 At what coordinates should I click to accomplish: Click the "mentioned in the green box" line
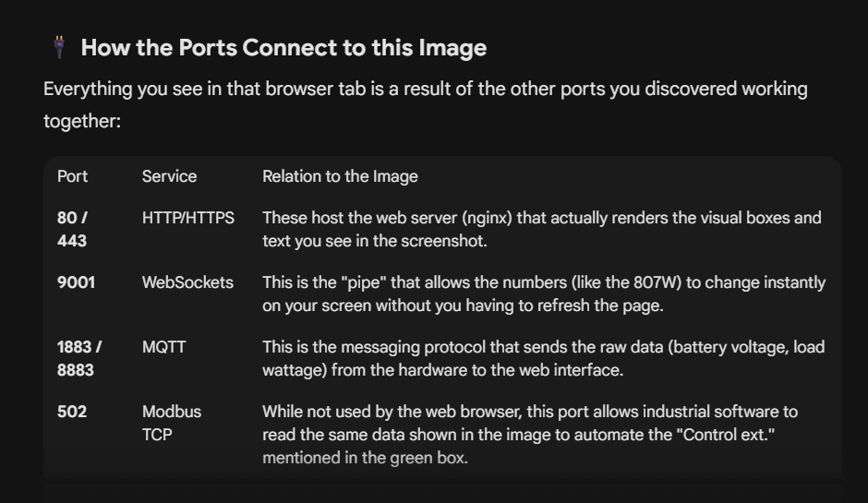pos(365,457)
